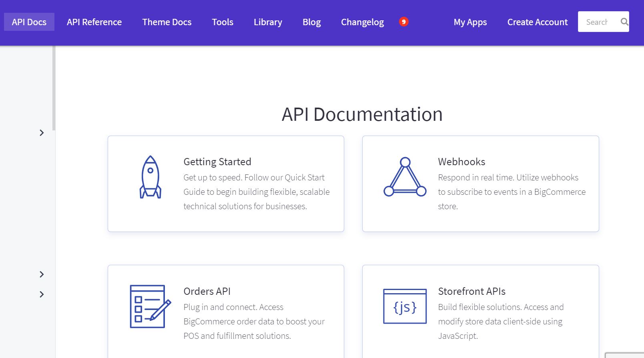This screenshot has height=358, width=644.
Task: Visit the Blog link
Action: point(312,22)
